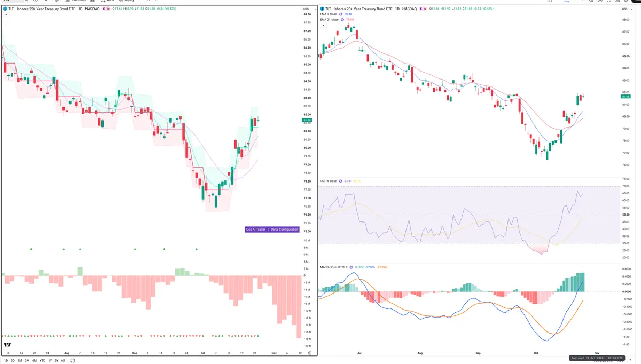Collapse the indicator legend chevron in right chart

point(323,25)
